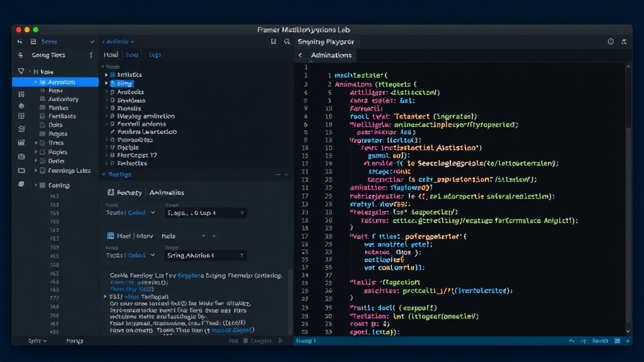
Task: Open the second 'Teade Calod' dropdown chevron
Action: pyautogui.click(x=153, y=255)
